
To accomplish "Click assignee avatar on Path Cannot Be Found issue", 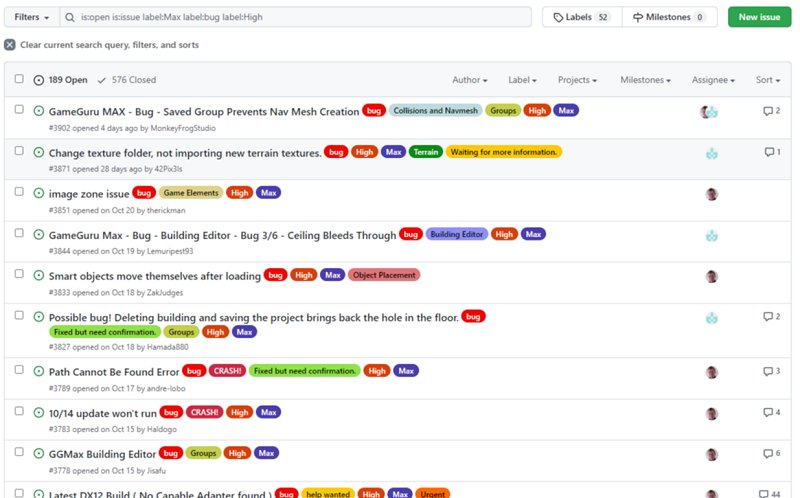I will coord(712,372).
